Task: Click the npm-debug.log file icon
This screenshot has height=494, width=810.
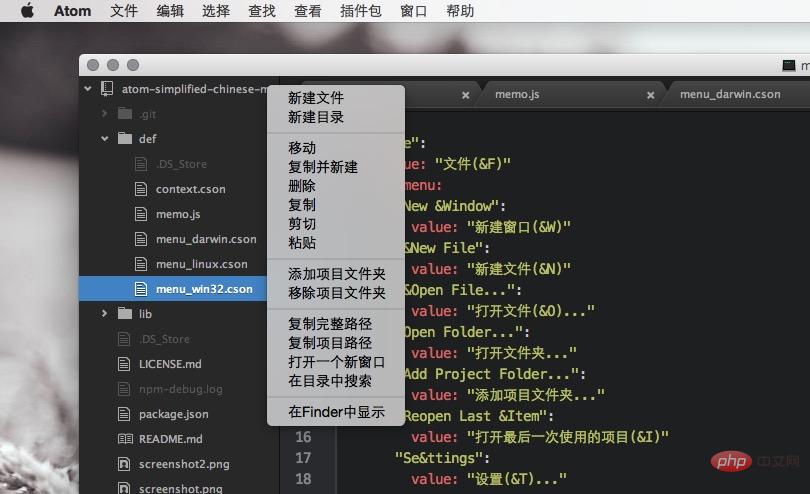Action: tap(124, 389)
